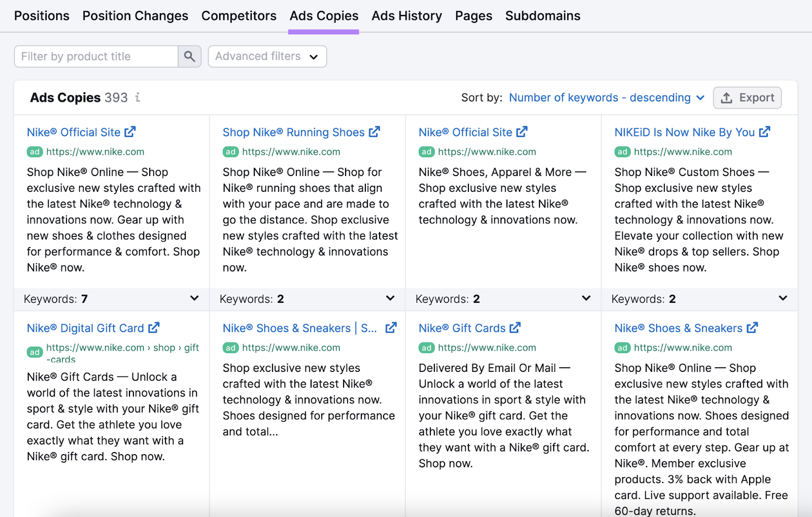Click external link icon on Nike® Digital Gift Card
The image size is (812, 517).
pos(154,327)
